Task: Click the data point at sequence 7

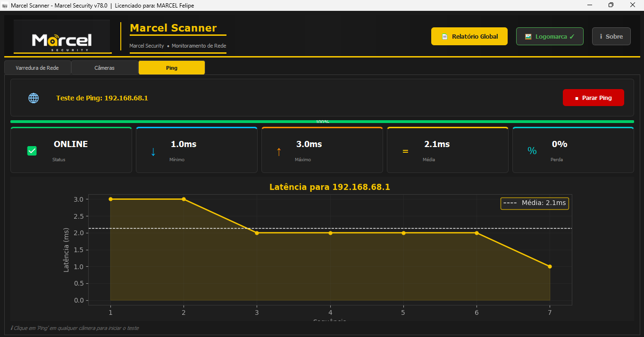Action: (x=550, y=267)
